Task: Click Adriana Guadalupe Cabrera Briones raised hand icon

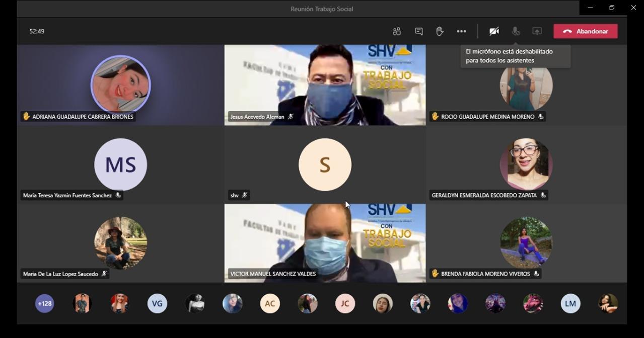Action: click(x=26, y=116)
